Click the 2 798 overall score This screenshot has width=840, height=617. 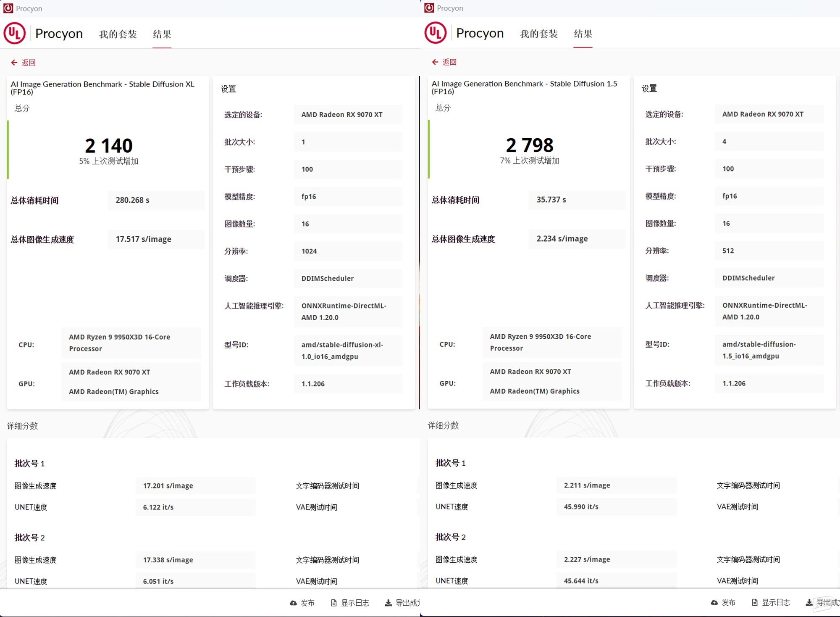[530, 145]
